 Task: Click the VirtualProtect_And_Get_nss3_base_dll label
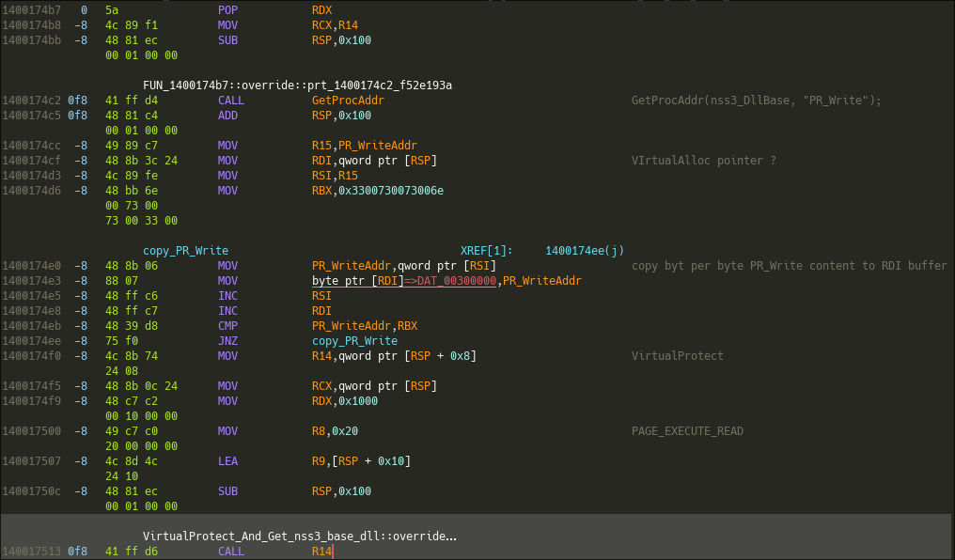coord(299,537)
